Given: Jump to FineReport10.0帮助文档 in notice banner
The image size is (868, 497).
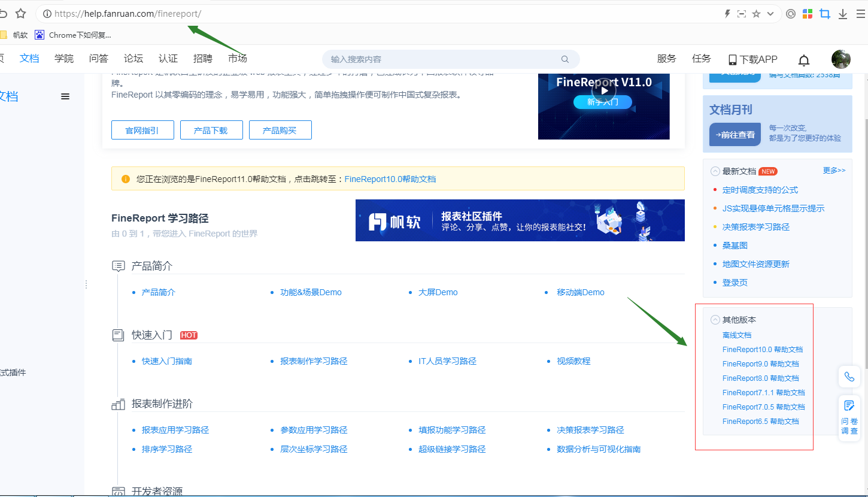Looking at the screenshot, I should (390, 179).
